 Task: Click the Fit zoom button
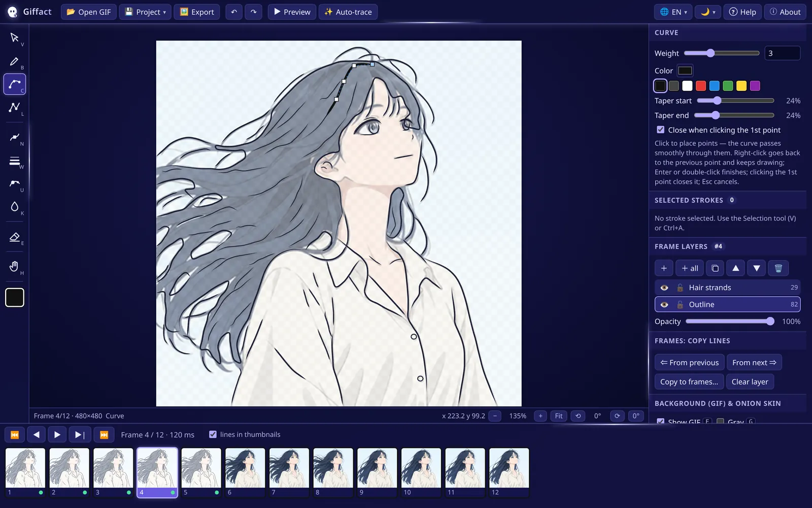coord(559,416)
